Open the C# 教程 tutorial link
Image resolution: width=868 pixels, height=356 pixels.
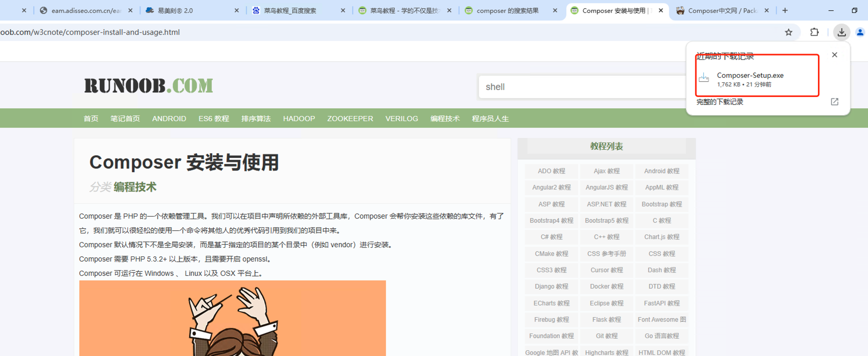tap(552, 237)
